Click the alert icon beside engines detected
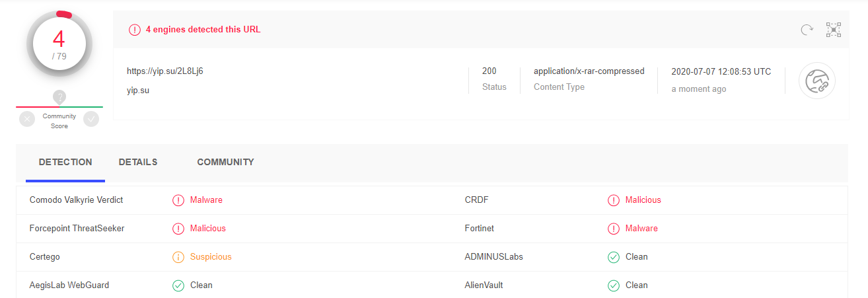The height and width of the screenshot is (298, 868). (135, 30)
